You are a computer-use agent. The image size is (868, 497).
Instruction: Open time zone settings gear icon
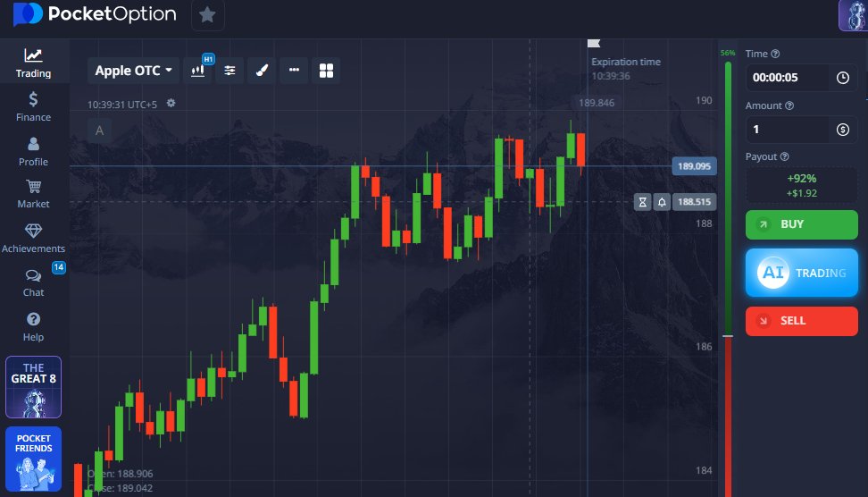[x=171, y=103]
